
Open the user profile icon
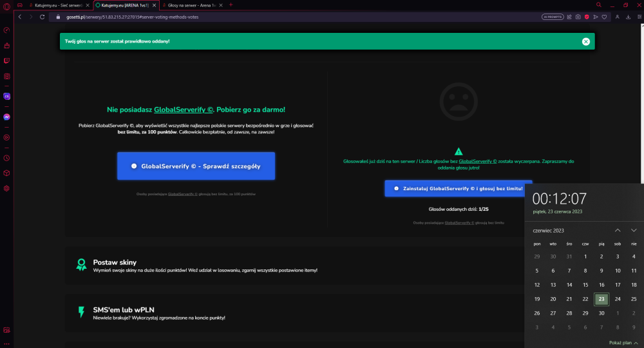618,17
